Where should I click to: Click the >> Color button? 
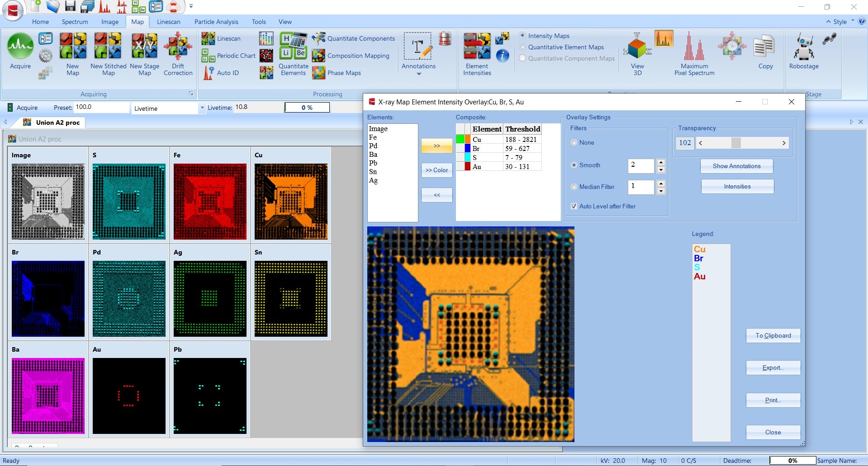436,170
